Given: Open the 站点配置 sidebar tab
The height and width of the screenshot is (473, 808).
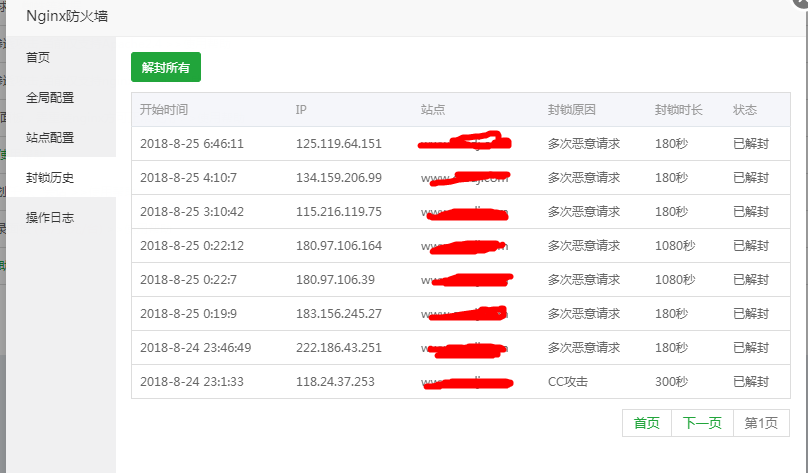Looking at the screenshot, I should (x=50, y=137).
